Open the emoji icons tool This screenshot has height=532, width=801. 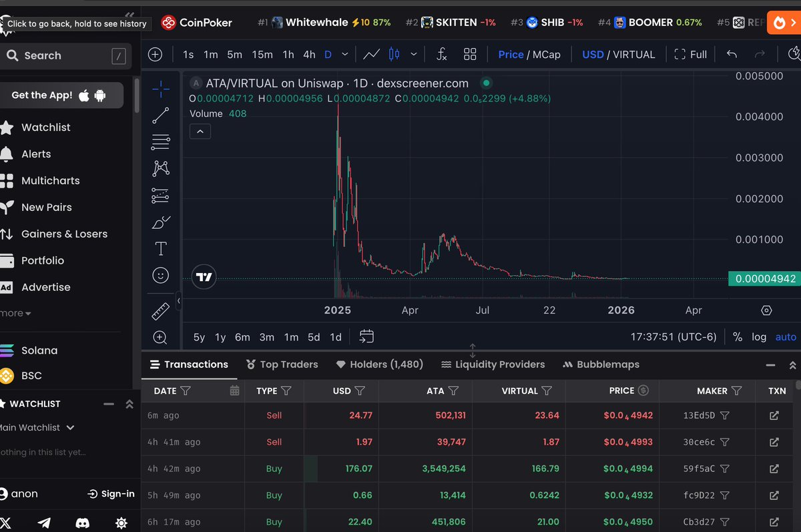(161, 275)
